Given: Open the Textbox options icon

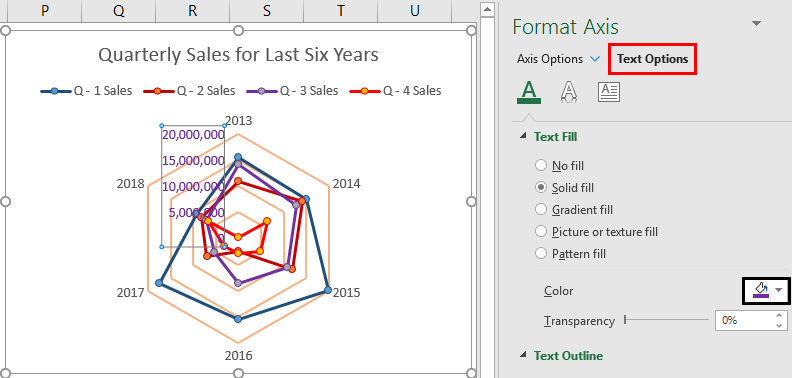Looking at the screenshot, I should click(x=609, y=92).
